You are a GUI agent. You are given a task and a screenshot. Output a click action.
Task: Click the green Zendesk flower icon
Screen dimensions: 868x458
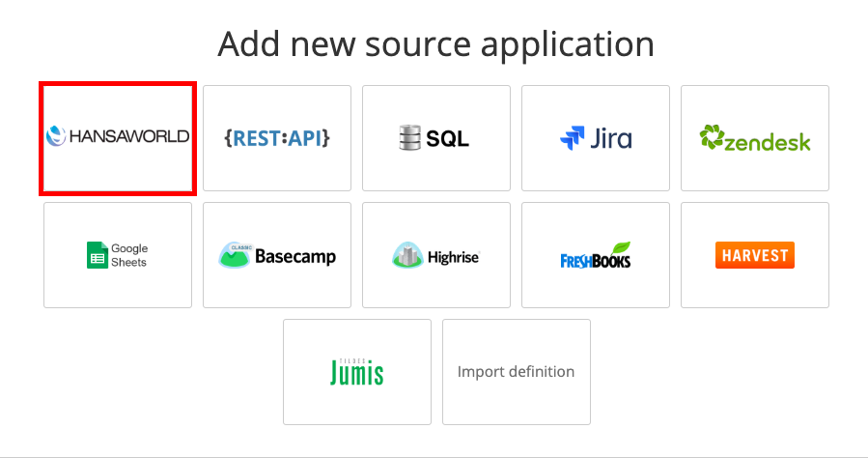coord(712,138)
